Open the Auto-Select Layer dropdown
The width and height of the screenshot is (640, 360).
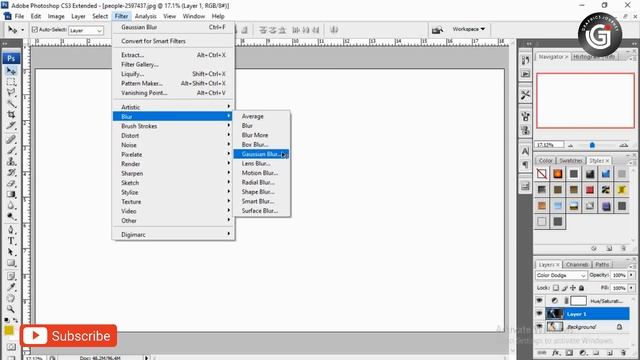[86, 30]
